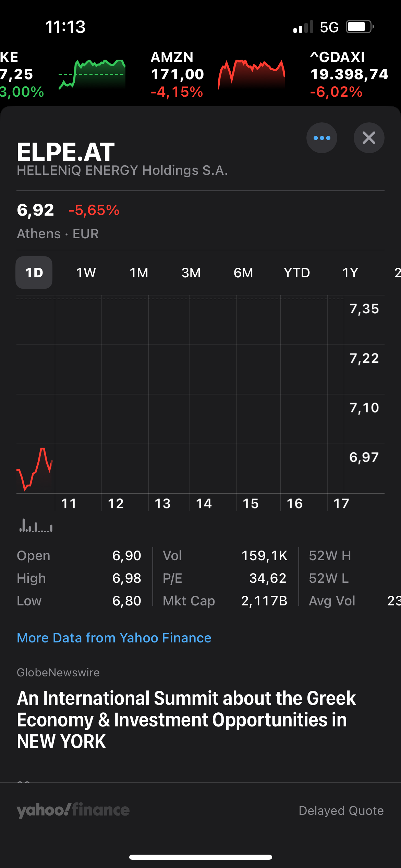Tap the AMZN red sparkline chart
This screenshot has height=868, width=401.
tap(251, 74)
